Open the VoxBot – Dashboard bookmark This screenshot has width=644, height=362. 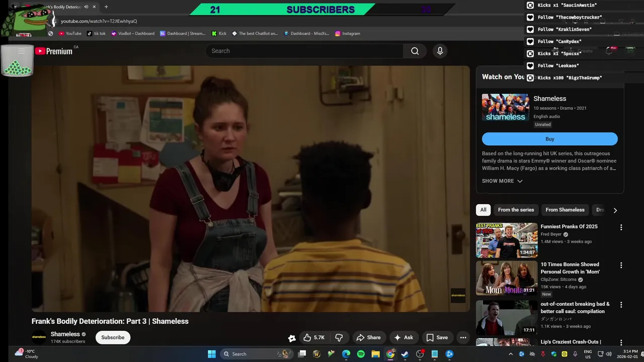[x=133, y=33]
